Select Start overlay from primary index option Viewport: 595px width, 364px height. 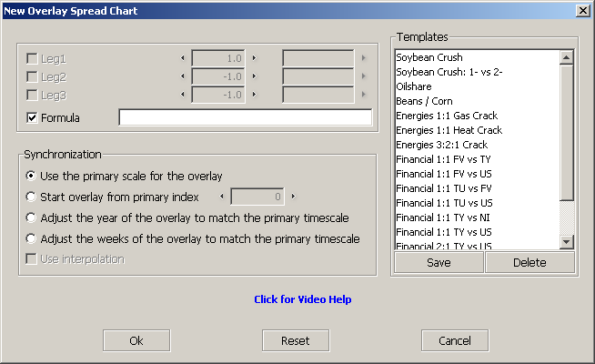[31, 197]
